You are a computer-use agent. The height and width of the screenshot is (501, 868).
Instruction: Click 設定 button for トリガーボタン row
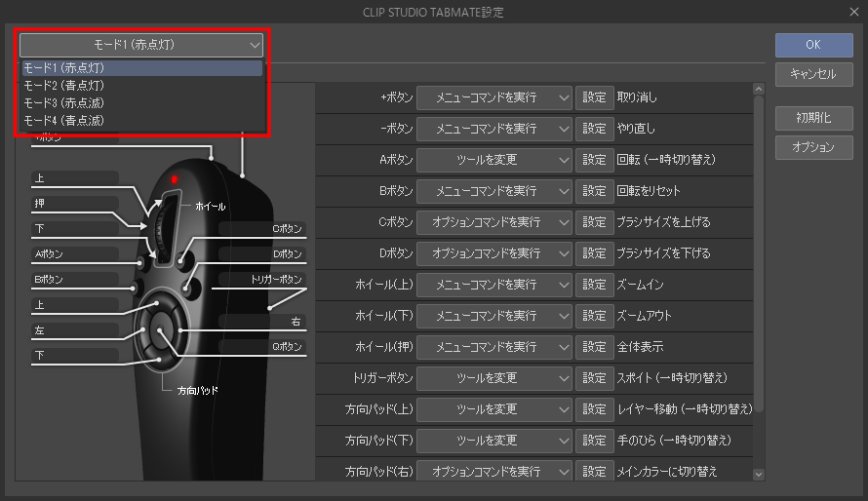595,378
